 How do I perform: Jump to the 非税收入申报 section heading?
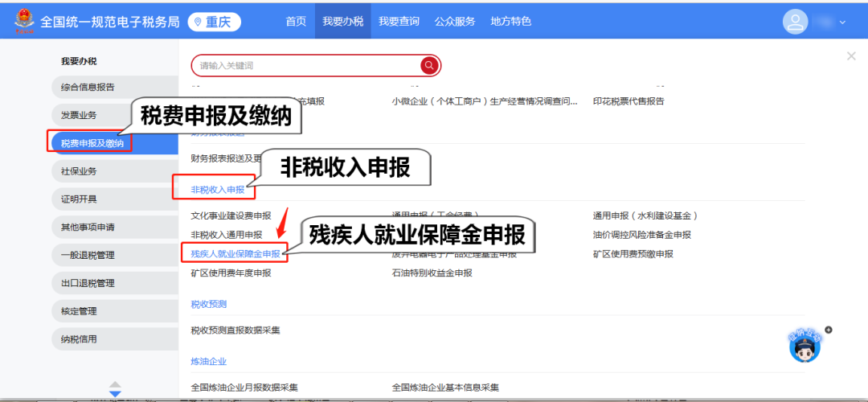(217, 190)
